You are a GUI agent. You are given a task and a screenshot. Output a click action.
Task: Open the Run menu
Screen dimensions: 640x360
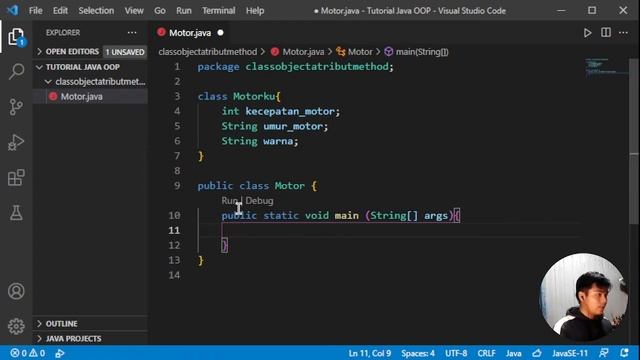click(184, 11)
